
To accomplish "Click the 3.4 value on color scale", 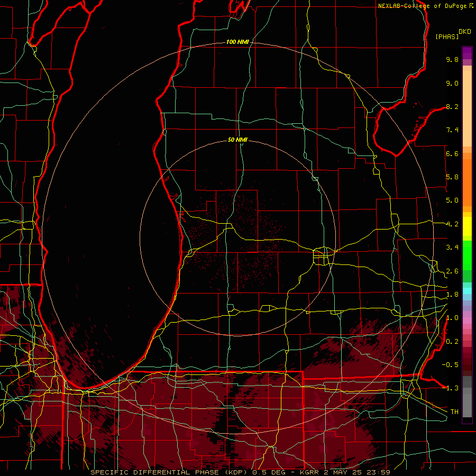I will [x=452, y=248].
